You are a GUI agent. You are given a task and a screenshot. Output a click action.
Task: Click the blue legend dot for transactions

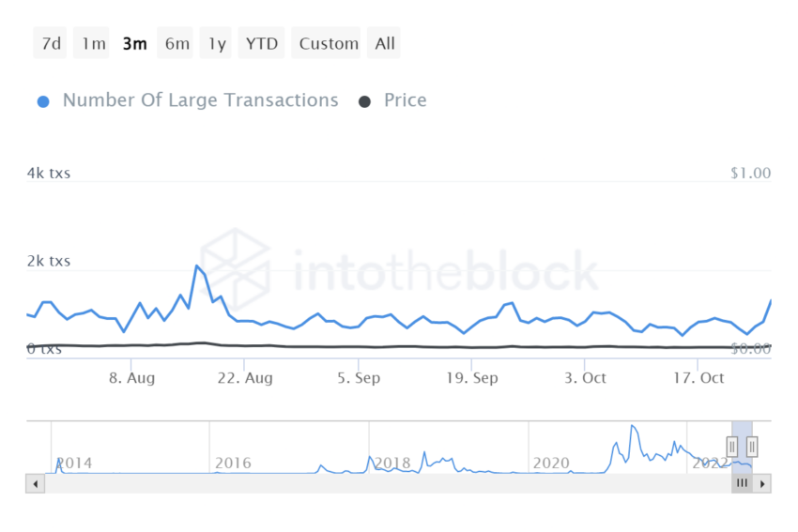[x=43, y=101]
